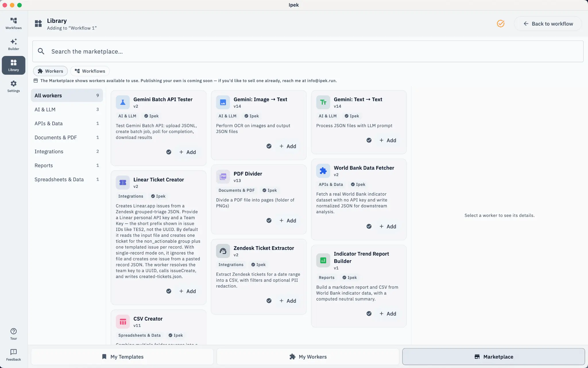Click the orange checkmark status icon
This screenshot has height=368, width=588.
pyautogui.click(x=501, y=24)
